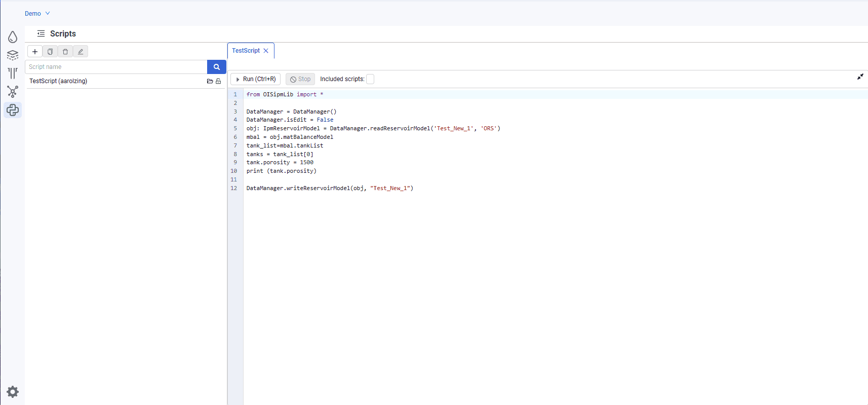The image size is (868, 405).
Task: Run the script with Run (Ctrl+R)
Action: click(256, 79)
